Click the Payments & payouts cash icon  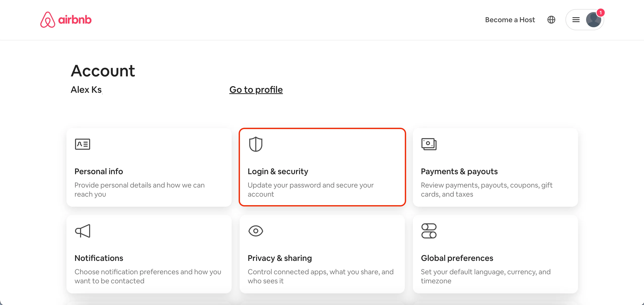(x=429, y=144)
